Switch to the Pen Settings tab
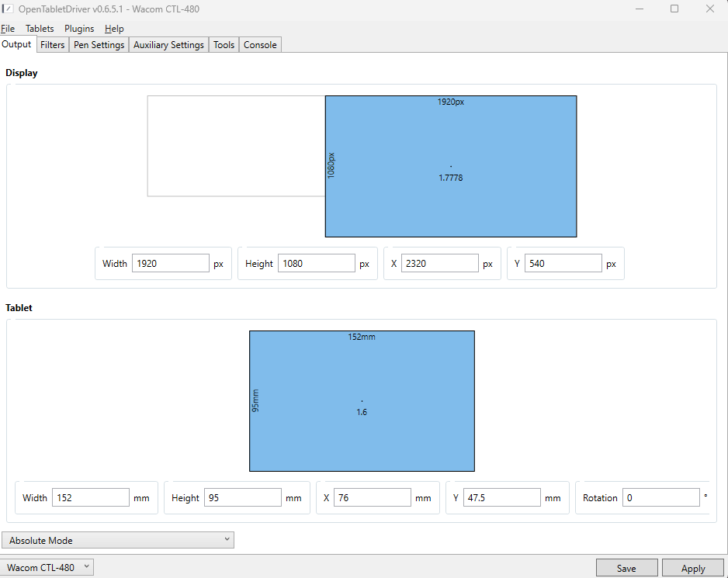The width and height of the screenshot is (728, 578). pos(99,45)
